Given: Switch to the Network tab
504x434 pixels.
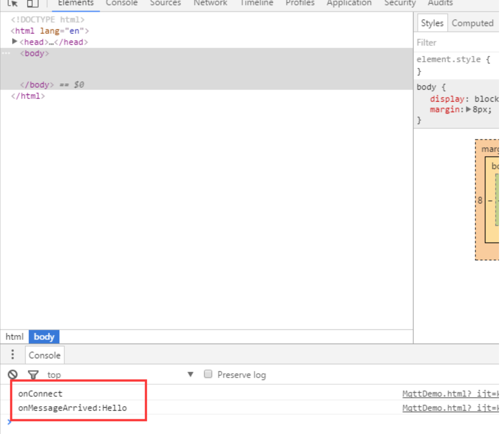Looking at the screenshot, I should (210, 3).
